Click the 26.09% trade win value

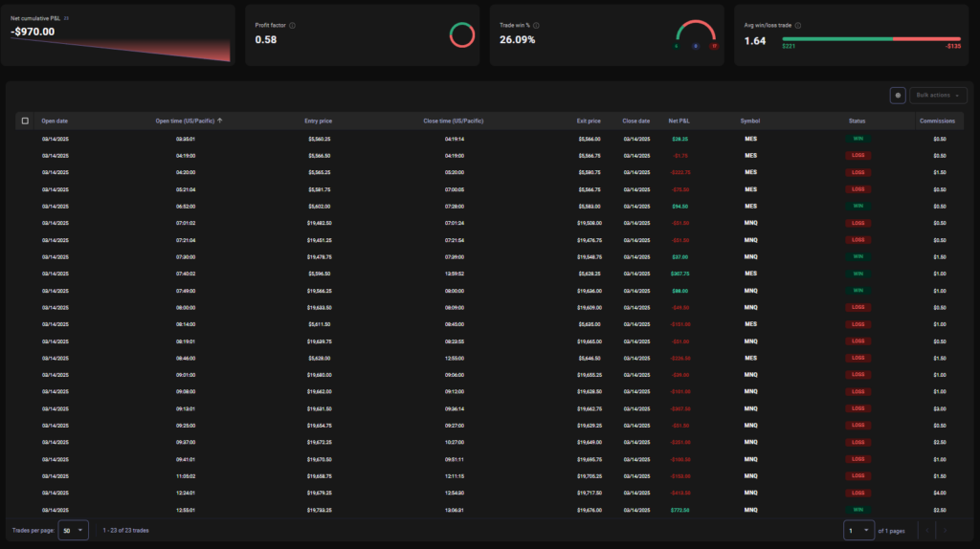518,40
